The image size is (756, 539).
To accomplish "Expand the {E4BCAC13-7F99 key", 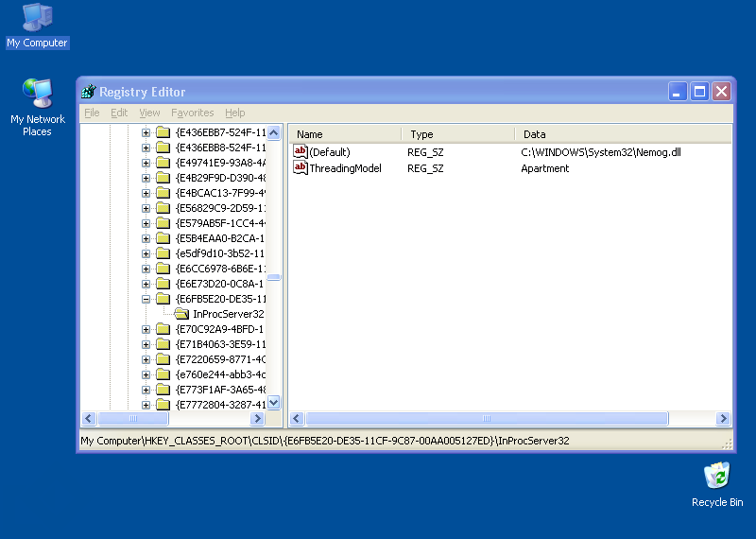I will (x=146, y=194).
